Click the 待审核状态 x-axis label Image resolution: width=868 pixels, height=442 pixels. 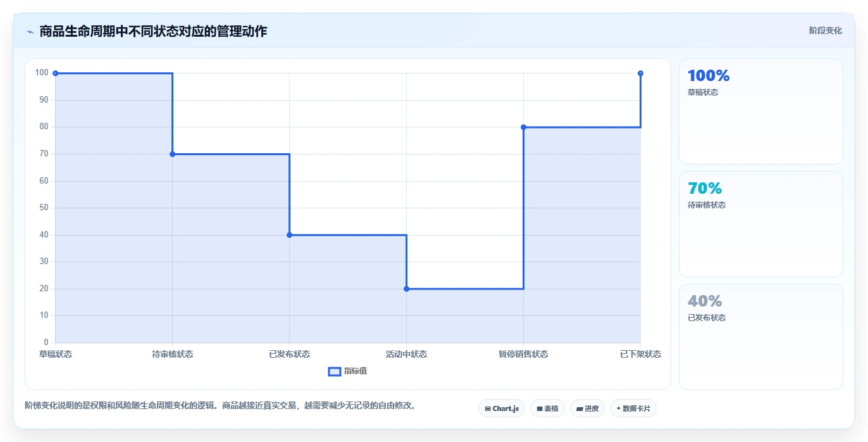172,354
